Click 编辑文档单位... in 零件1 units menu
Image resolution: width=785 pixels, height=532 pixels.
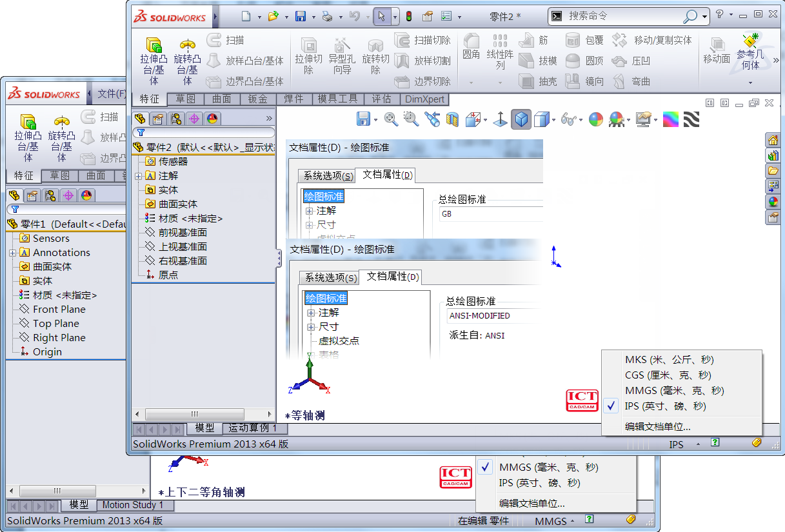(532, 504)
